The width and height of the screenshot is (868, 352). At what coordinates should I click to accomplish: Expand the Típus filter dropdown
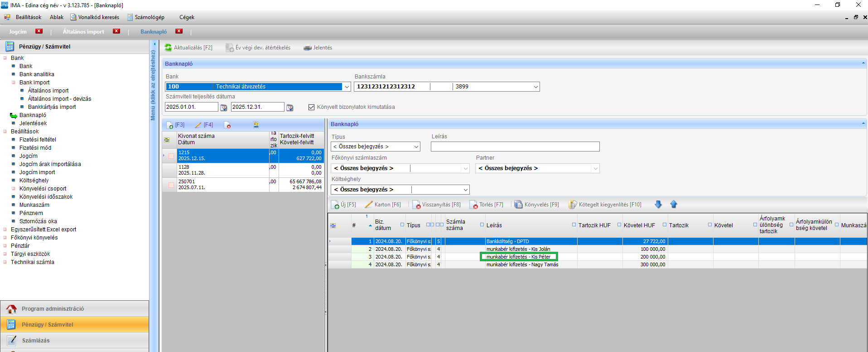click(416, 147)
